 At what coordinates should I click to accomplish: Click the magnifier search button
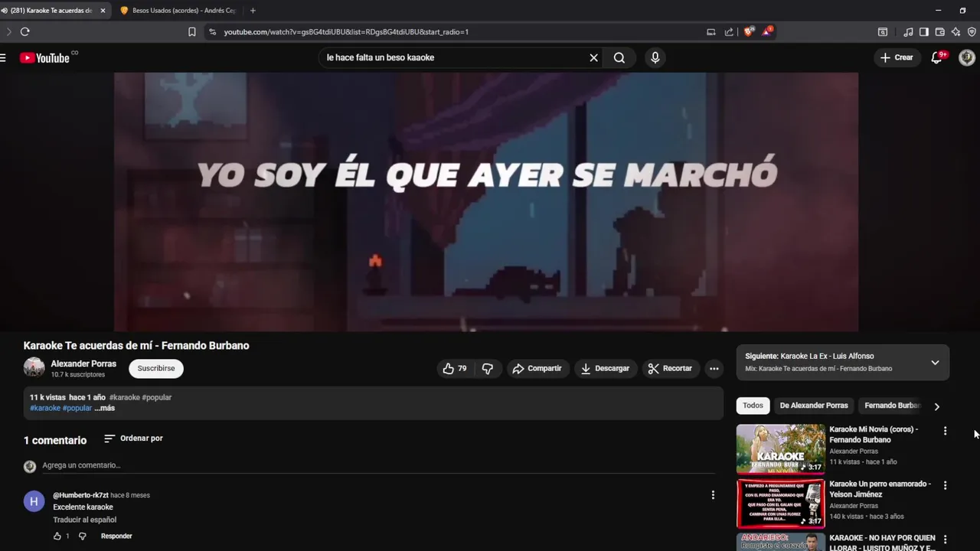pyautogui.click(x=619, y=57)
